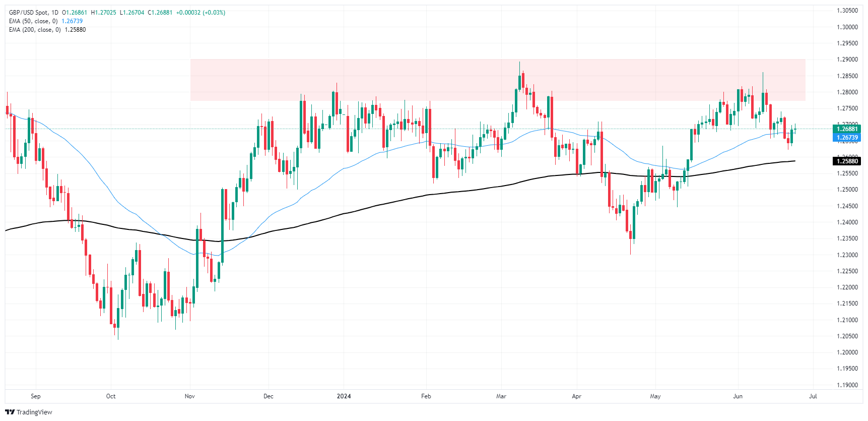The image size is (868, 421).
Task: Click the Sep label on time axis
Action: (x=35, y=396)
